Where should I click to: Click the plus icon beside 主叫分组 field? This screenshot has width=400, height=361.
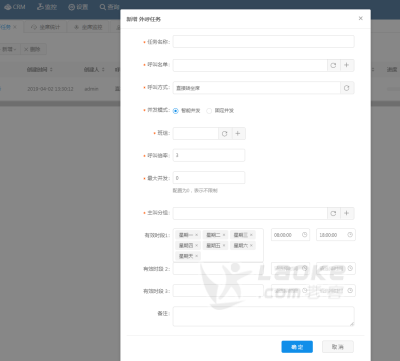click(347, 213)
